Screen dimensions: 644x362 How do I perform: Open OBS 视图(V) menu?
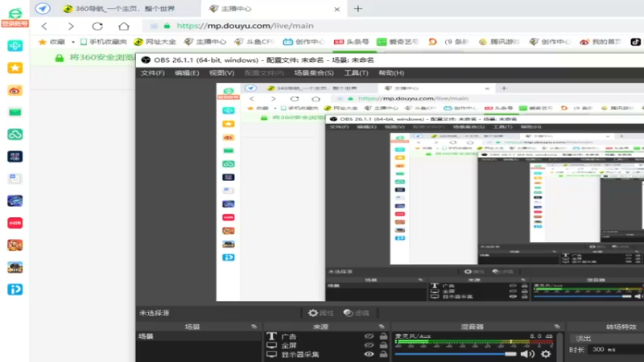tap(222, 72)
